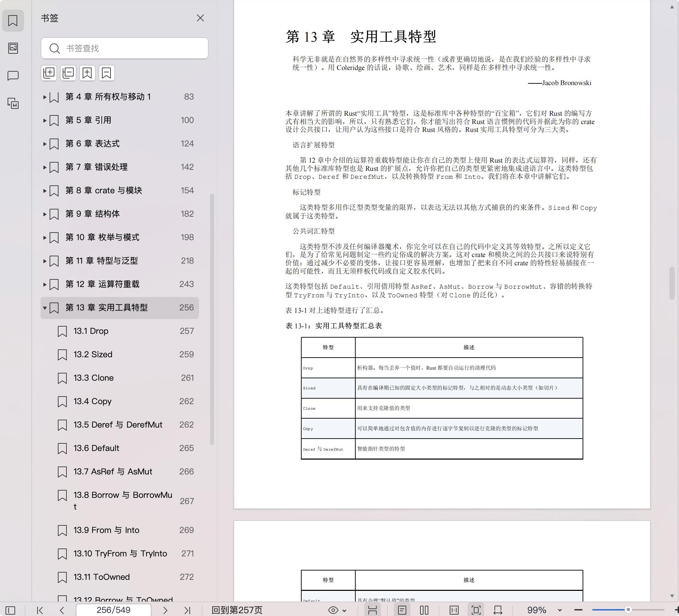The image size is (679, 616).
Task: Expand the 第 4 章 所有权与移动 bookmark
Action: [45, 97]
